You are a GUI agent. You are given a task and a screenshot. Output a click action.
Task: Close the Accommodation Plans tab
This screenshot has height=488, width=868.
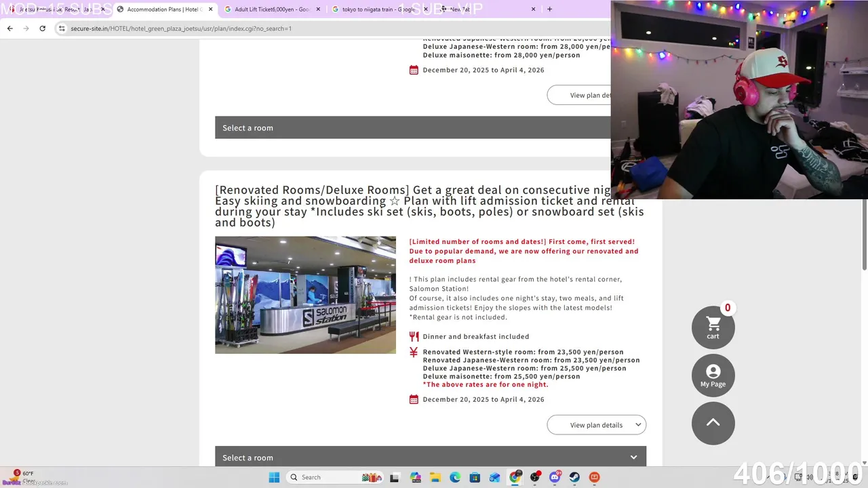[x=210, y=9]
